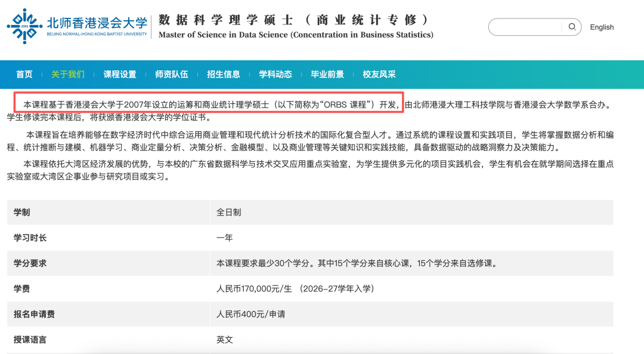Click the search magnifying glass icon

pos(572,27)
